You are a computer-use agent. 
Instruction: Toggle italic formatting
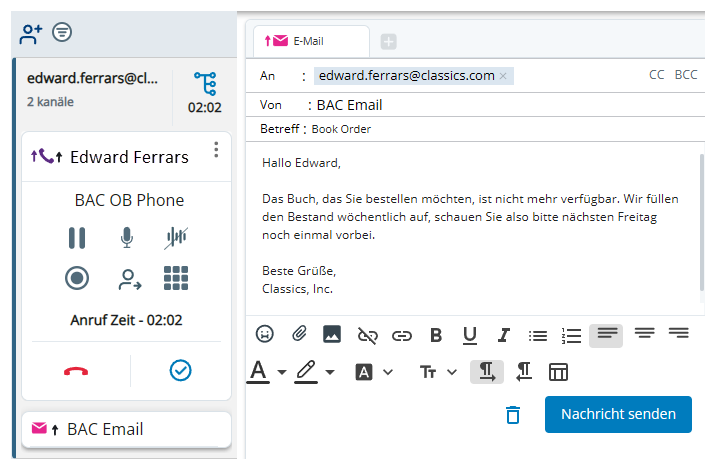(503, 336)
